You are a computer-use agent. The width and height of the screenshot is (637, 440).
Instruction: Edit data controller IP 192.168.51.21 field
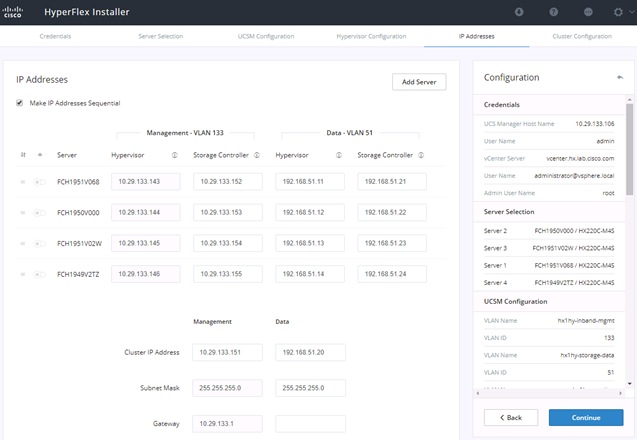click(x=392, y=182)
